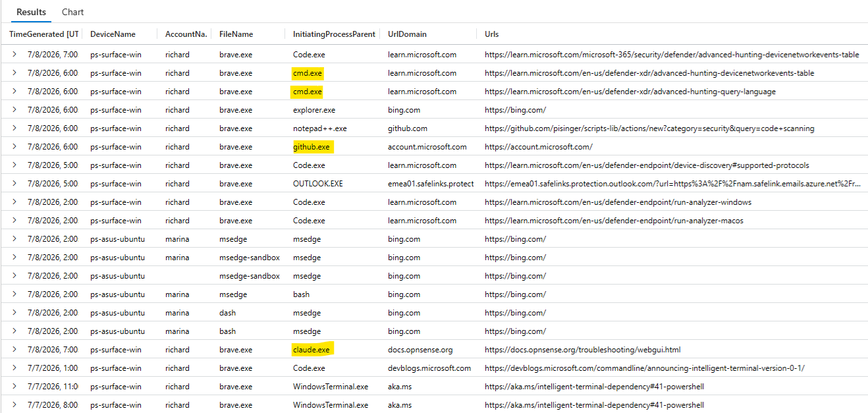Click the github.com domain cell

tap(408, 128)
